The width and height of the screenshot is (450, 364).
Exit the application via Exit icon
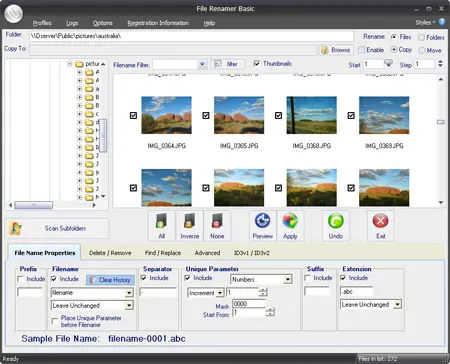coord(381,226)
